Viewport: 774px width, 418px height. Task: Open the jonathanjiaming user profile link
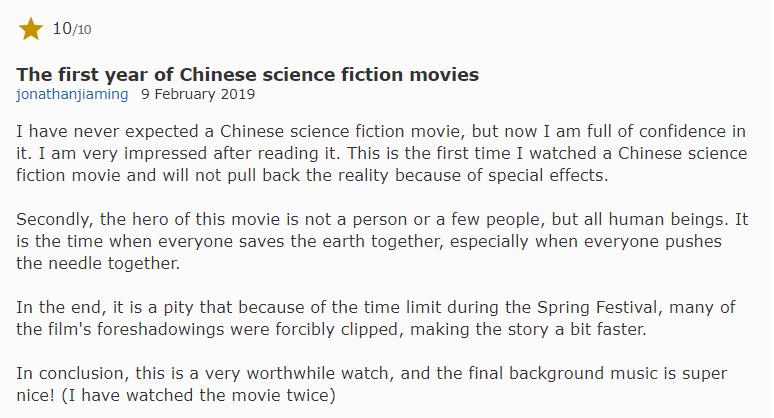tap(73, 95)
